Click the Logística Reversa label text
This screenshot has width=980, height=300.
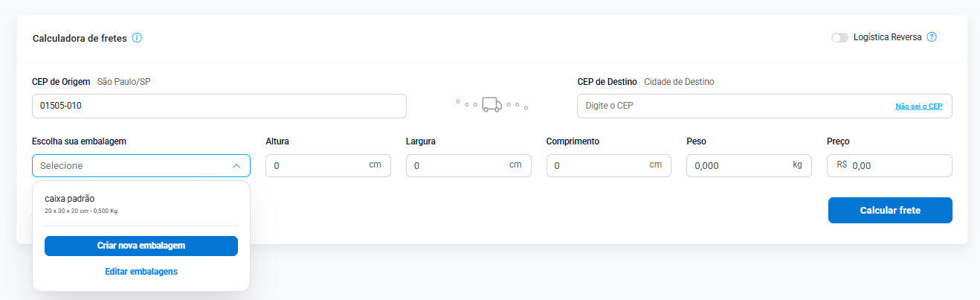tap(887, 37)
